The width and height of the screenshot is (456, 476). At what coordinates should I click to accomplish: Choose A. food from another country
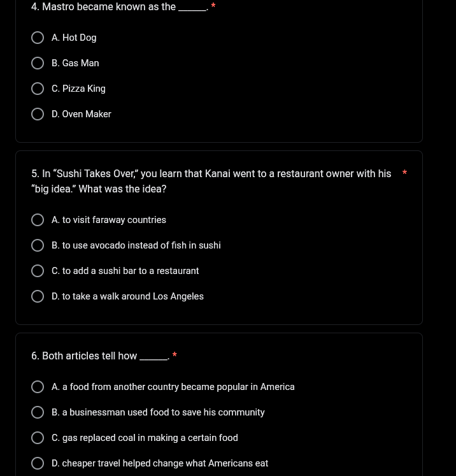38,387
